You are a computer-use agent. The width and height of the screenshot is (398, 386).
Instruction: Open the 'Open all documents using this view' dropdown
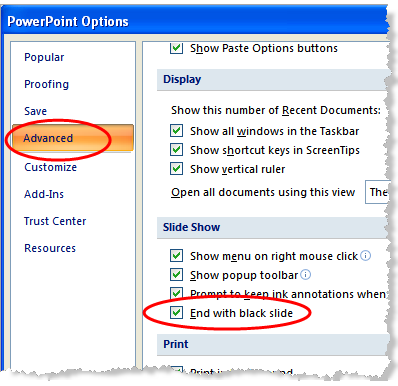(377, 192)
